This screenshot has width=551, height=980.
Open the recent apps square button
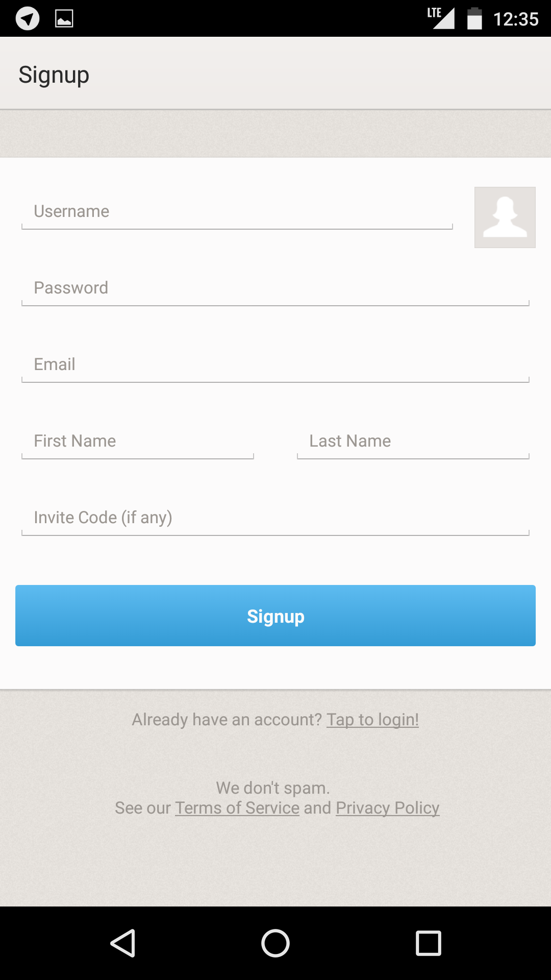(x=428, y=943)
